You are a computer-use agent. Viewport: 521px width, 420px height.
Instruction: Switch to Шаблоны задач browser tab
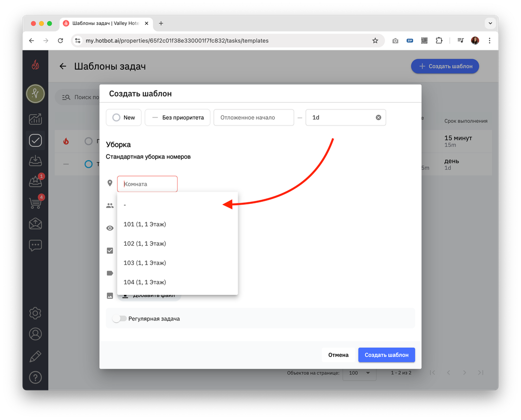pyautogui.click(x=106, y=23)
